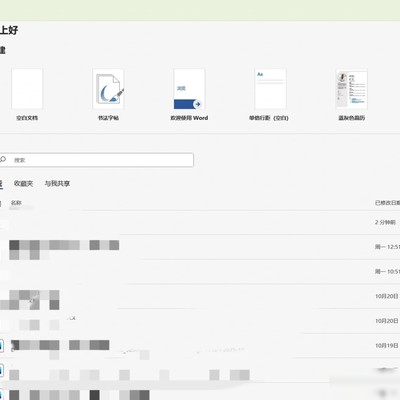The image size is (400, 400).
Task: Switch to the 收藏夹 tab
Action: tap(23, 183)
